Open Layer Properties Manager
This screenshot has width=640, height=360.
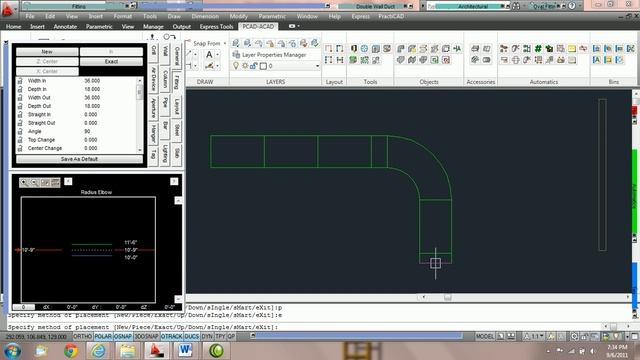tap(270, 55)
